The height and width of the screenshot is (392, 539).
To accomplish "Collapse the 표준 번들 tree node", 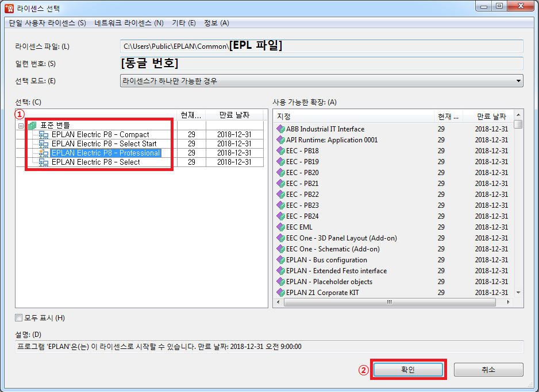I will 21,126.
